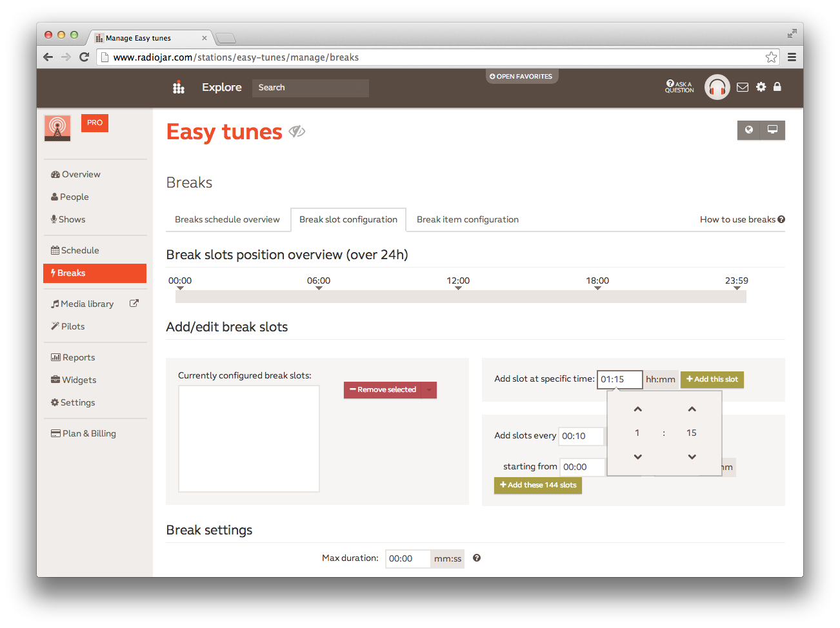Click the monitor display icon button
This screenshot has height=628, width=840.
tap(772, 130)
